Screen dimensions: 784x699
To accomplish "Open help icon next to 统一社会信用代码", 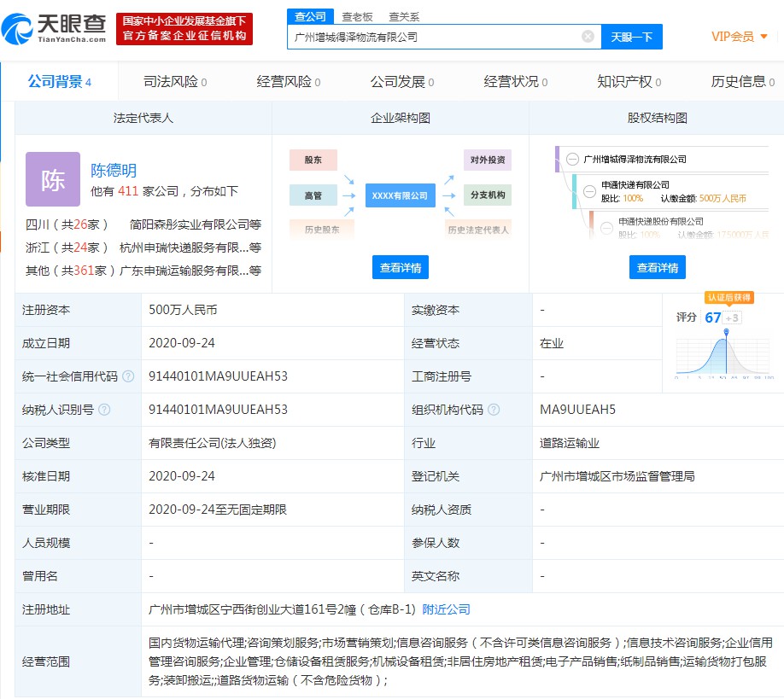I will (128, 376).
